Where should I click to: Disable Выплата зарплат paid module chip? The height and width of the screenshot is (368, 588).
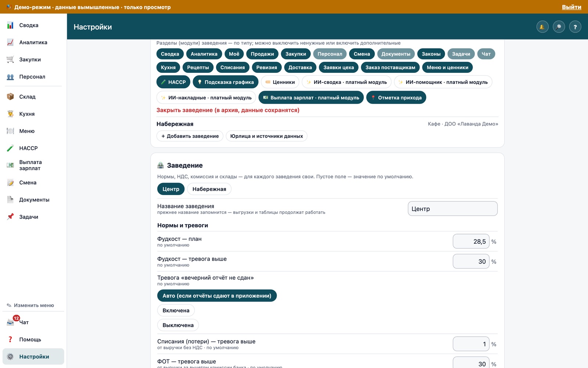tap(311, 98)
